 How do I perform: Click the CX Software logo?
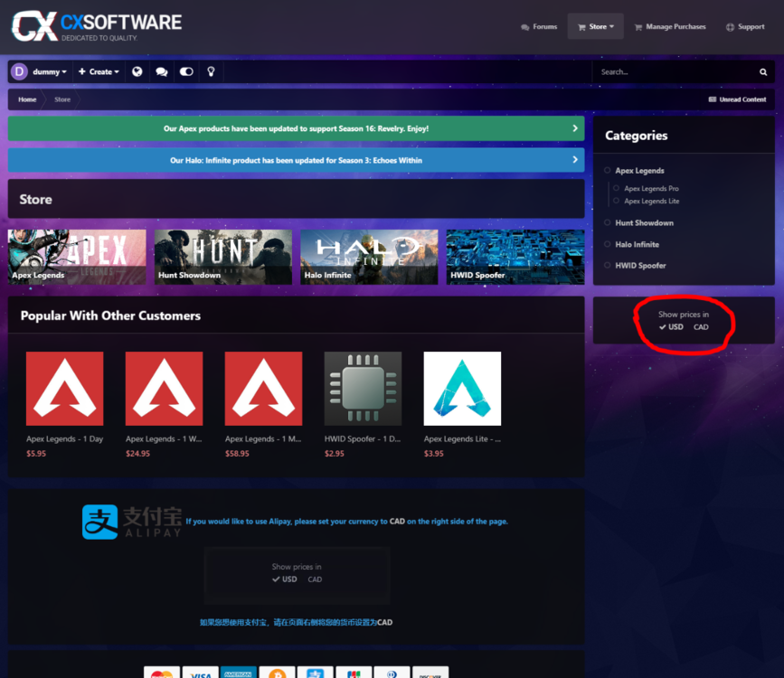pyautogui.click(x=97, y=26)
